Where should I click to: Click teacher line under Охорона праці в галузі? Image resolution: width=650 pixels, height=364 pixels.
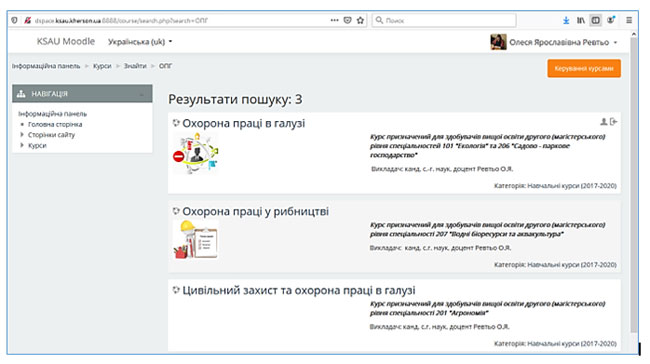tap(442, 169)
